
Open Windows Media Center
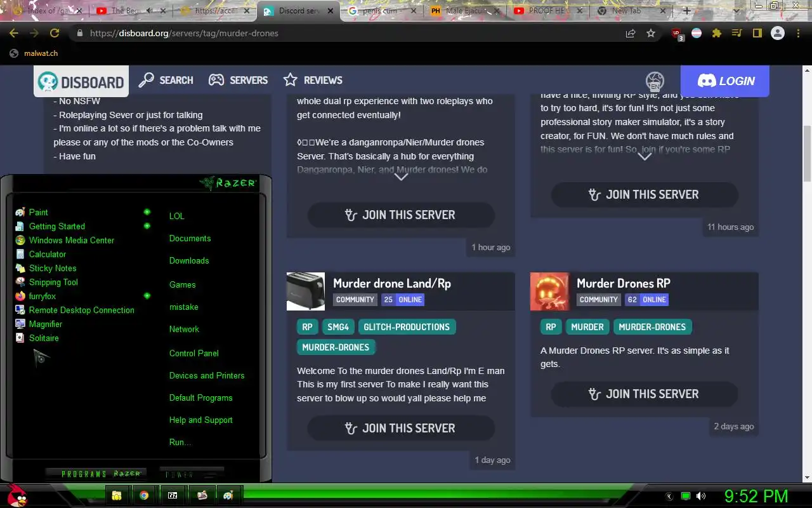pyautogui.click(x=71, y=240)
